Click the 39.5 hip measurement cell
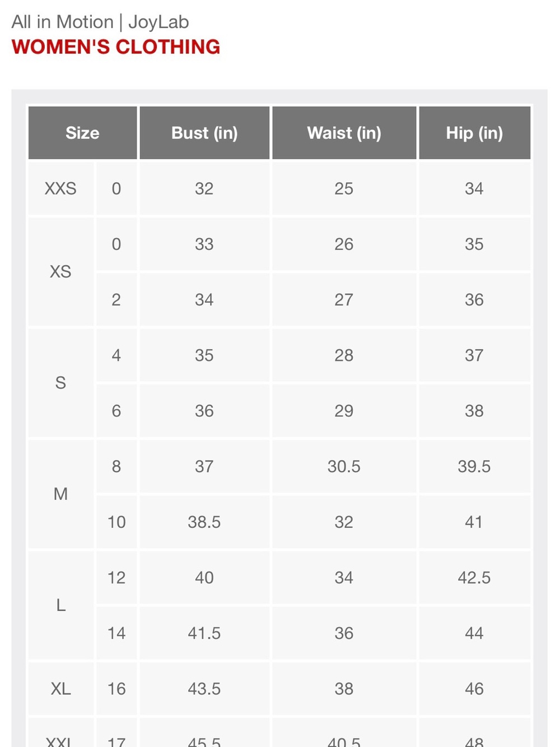The width and height of the screenshot is (560, 747). [x=474, y=466]
